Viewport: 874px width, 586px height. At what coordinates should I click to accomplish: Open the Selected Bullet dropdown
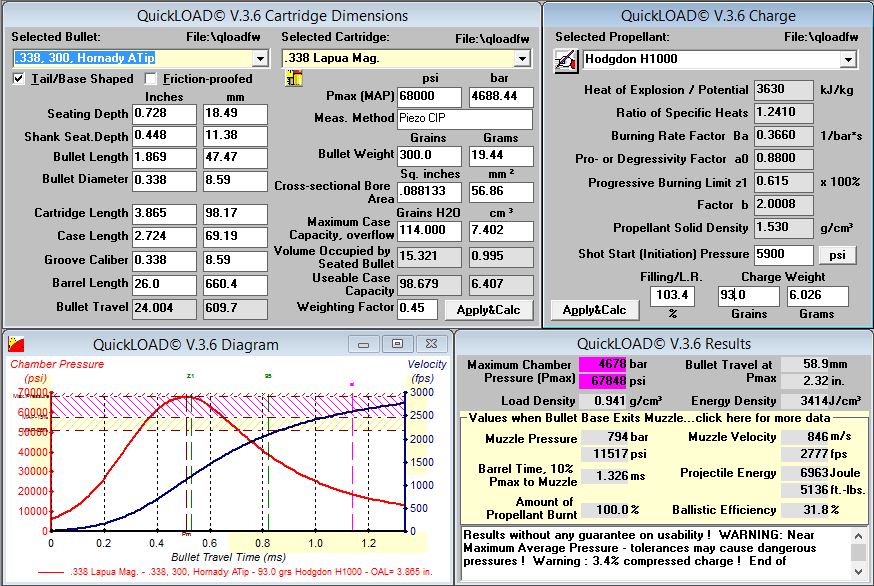260,58
